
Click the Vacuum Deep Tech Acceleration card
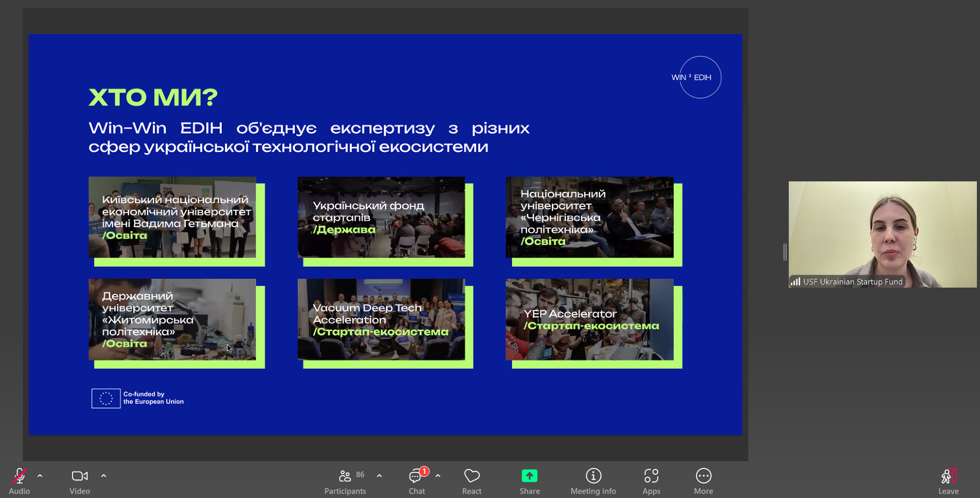(385, 323)
